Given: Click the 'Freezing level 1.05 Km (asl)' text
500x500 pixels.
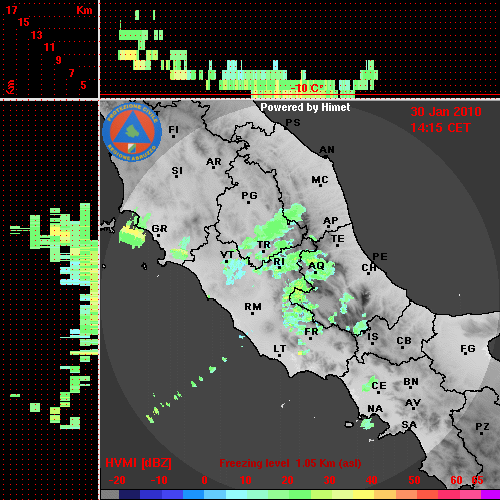Looking at the screenshot, I should 290,463.
